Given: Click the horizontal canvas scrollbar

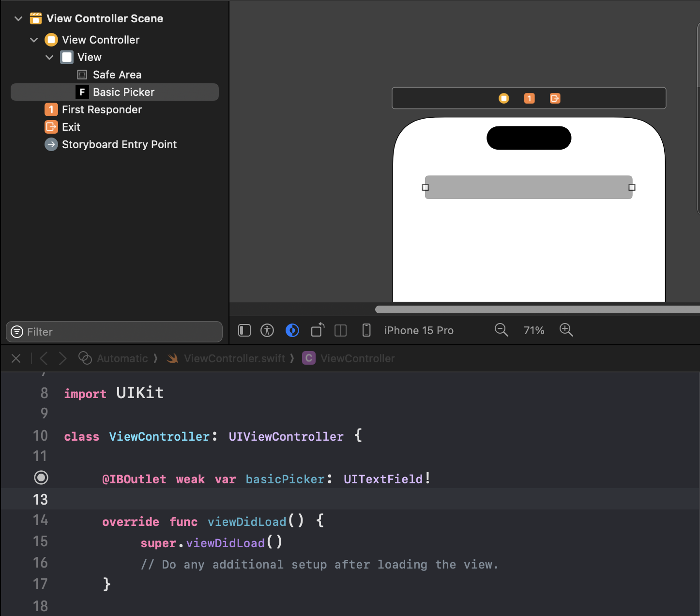Looking at the screenshot, I should click(x=537, y=309).
